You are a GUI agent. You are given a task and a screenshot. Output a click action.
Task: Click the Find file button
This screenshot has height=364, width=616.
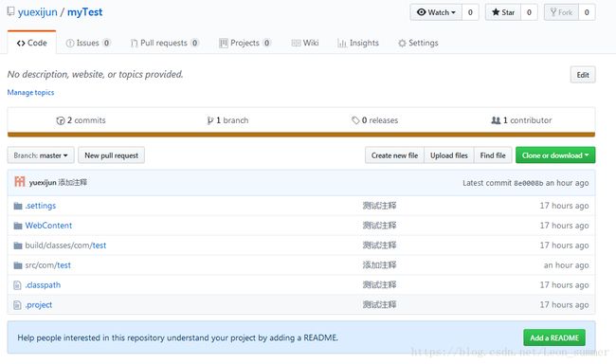click(x=493, y=155)
